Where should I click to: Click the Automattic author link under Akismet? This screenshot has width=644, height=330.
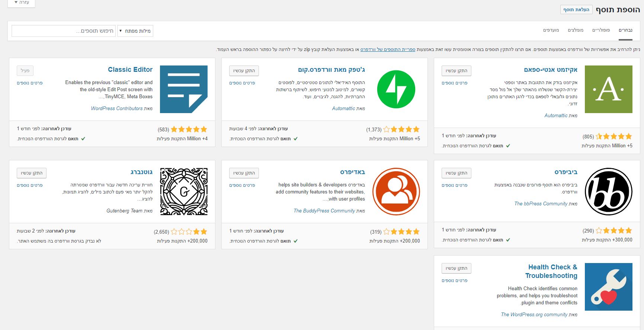click(556, 116)
